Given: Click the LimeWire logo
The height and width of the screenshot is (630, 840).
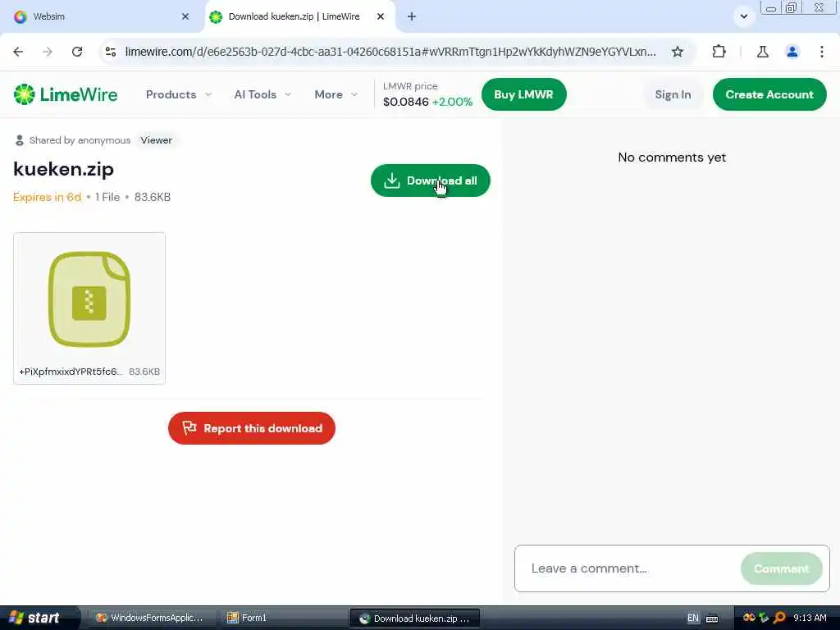Looking at the screenshot, I should (x=66, y=94).
